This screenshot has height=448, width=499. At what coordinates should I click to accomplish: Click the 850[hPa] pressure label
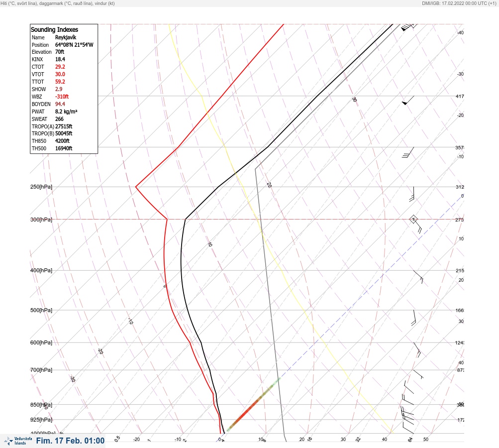coord(41,405)
